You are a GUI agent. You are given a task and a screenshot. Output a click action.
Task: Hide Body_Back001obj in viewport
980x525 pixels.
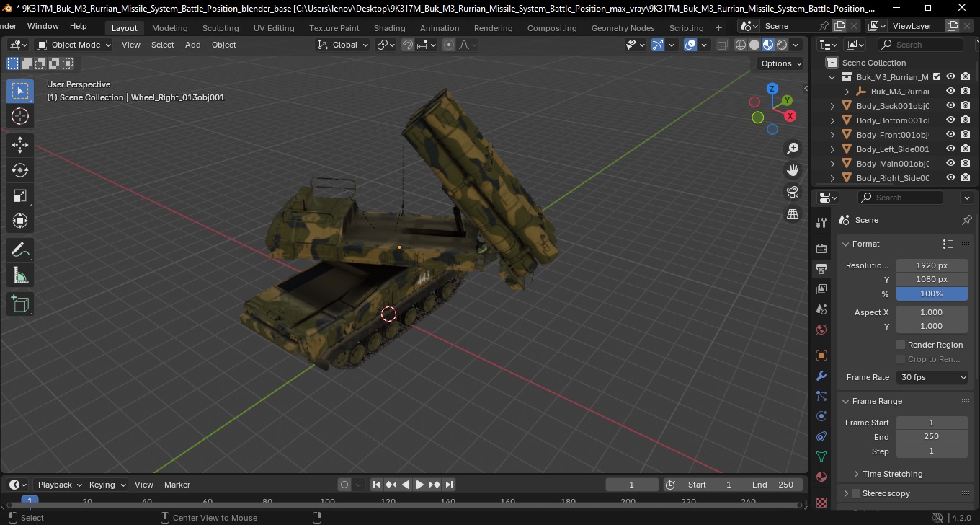tap(950, 105)
